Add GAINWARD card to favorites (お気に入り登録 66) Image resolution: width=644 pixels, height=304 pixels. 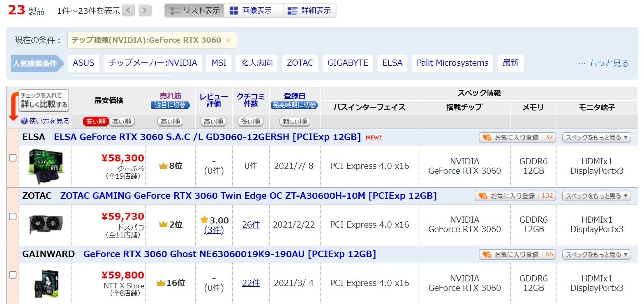(517, 255)
